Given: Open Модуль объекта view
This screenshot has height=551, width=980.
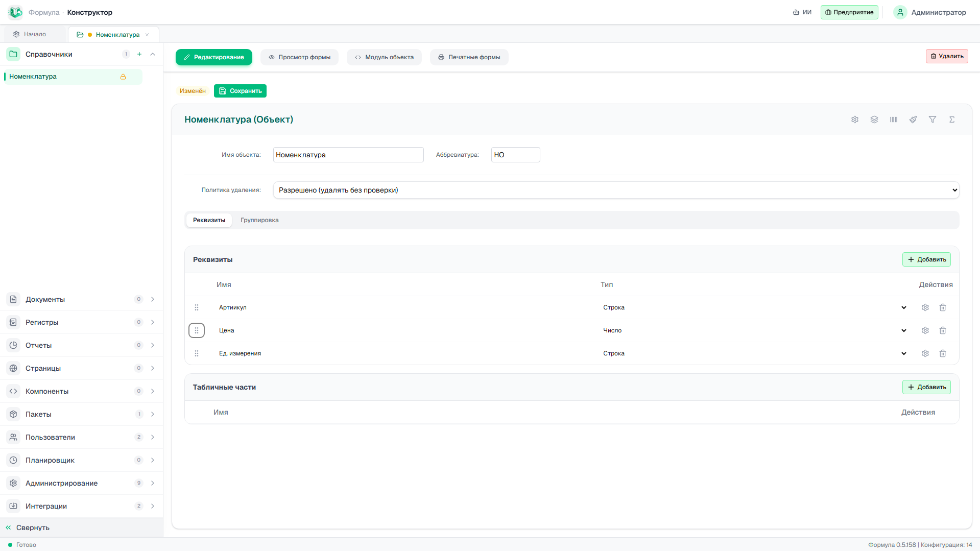Looking at the screenshot, I should 385,57.
